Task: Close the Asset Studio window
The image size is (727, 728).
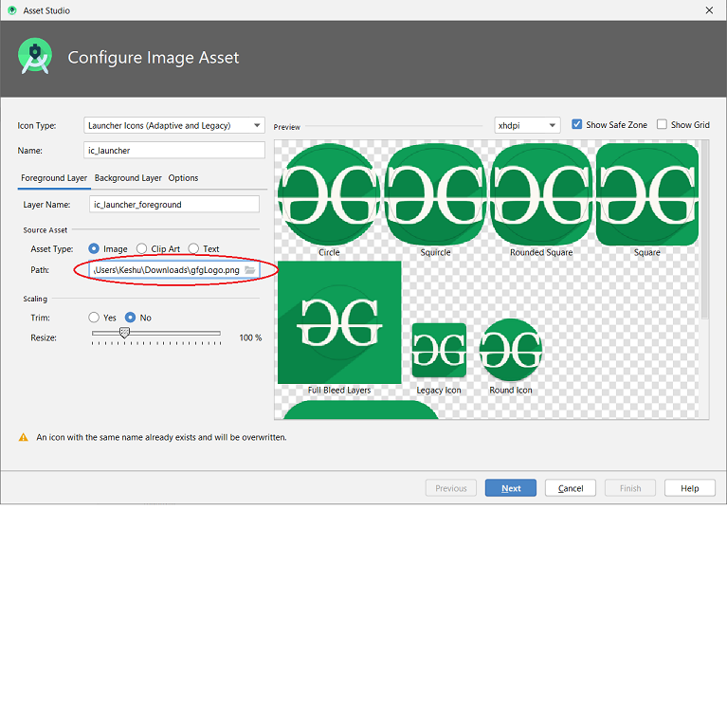Action: [x=709, y=10]
